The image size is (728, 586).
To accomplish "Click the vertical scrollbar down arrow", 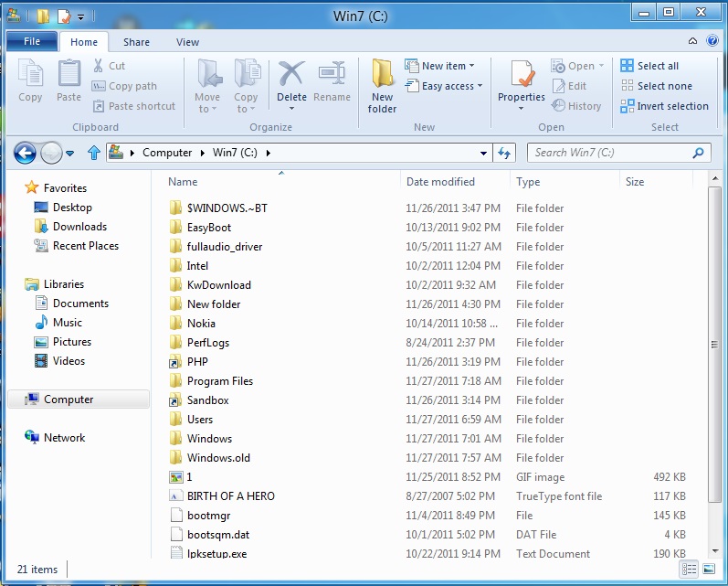I will [715, 551].
